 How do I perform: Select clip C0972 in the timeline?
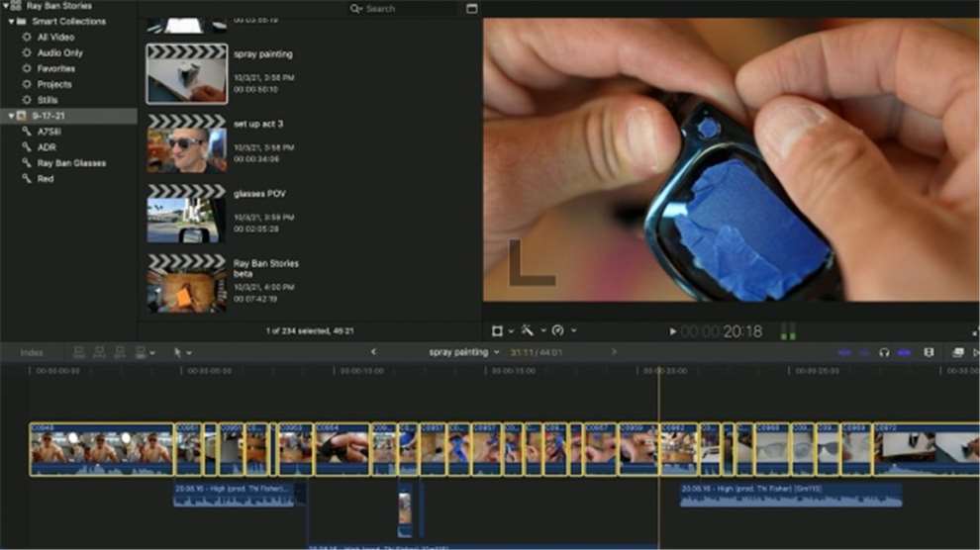coord(927,449)
